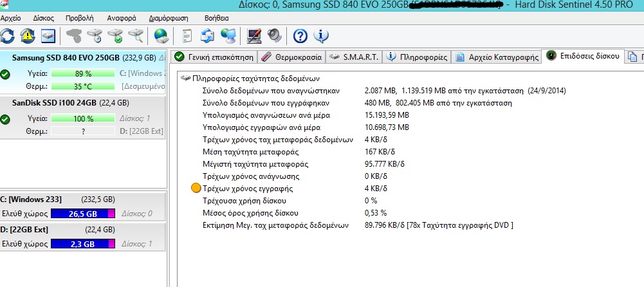Click the computer with screwdriver icon
The width and height of the screenshot is (644, 287).
(x=254, y=36)
